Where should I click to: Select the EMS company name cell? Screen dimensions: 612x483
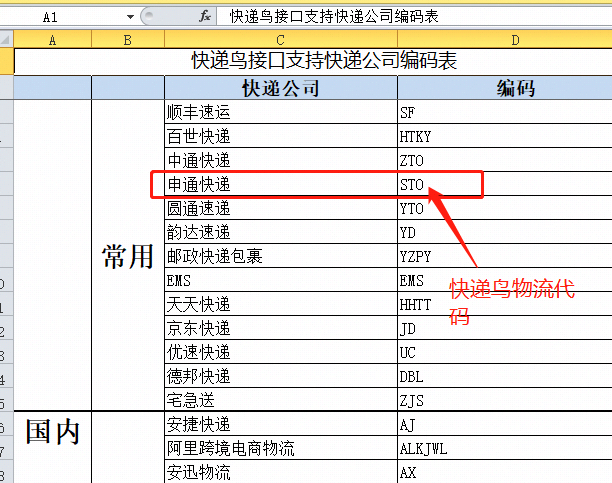(x=281, y=280)
